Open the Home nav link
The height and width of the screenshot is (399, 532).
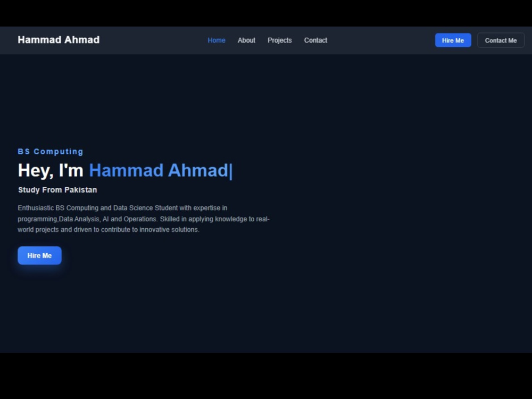tap(216, 40)
